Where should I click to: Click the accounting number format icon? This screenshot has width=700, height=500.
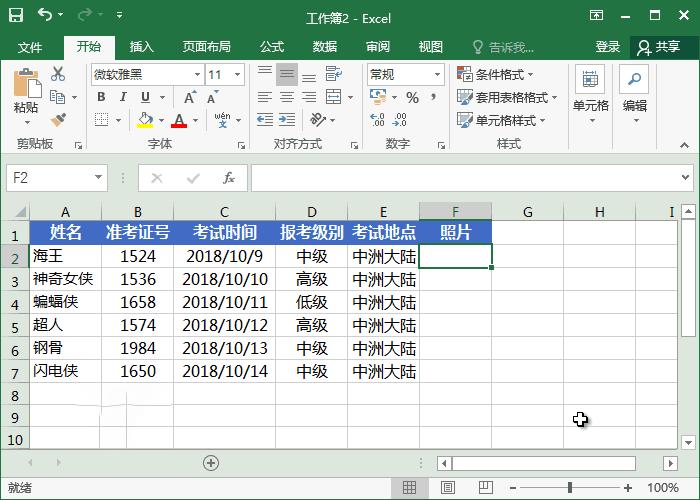click(x=378, y=97)
